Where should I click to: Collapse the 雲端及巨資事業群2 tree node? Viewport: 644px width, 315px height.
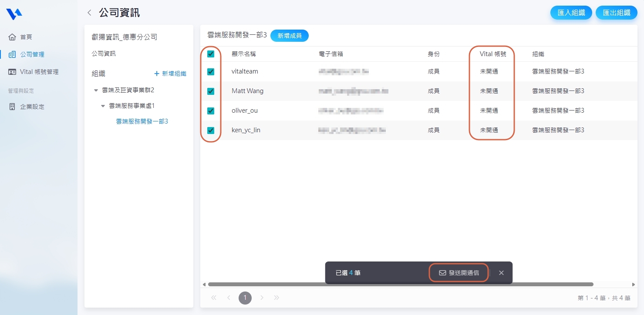coord(96,90)
